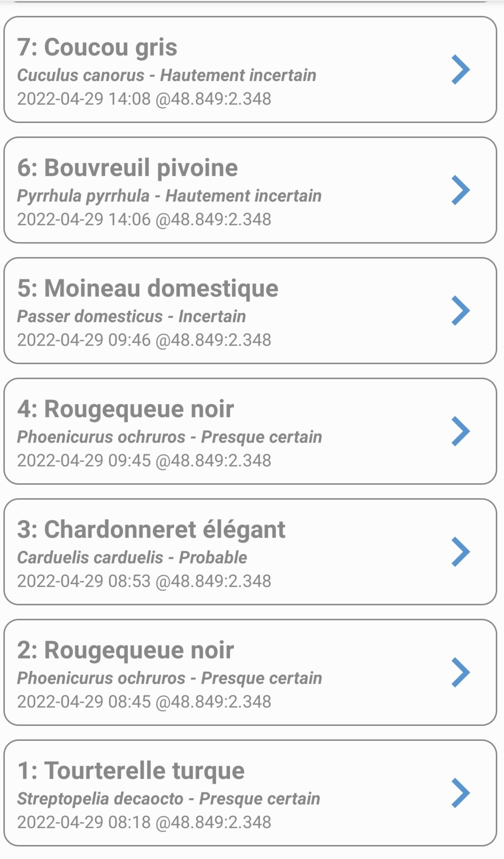Tap the chevron beside Bouvreuil pivoine

pos(460,190)
